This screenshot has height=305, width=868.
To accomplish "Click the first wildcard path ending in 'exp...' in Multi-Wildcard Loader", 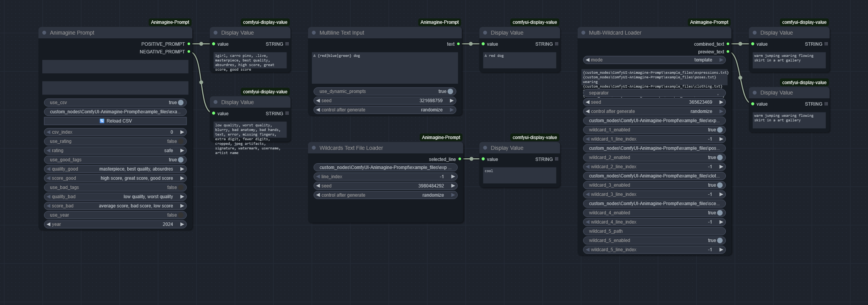I will coord(655,121).
